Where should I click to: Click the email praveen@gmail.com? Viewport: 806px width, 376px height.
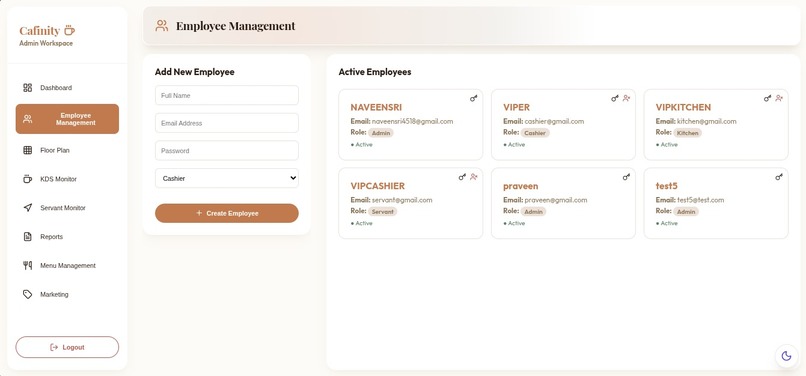556,200
